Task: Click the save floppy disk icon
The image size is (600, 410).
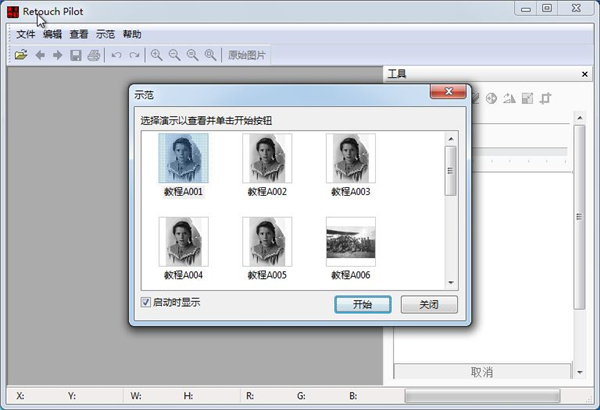Action: (x=75, y=55)
